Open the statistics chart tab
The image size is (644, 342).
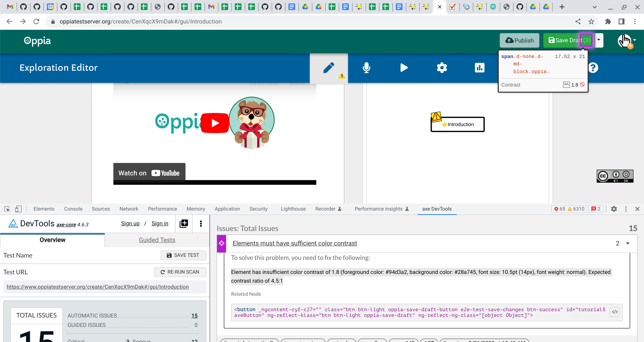[480, 68]
